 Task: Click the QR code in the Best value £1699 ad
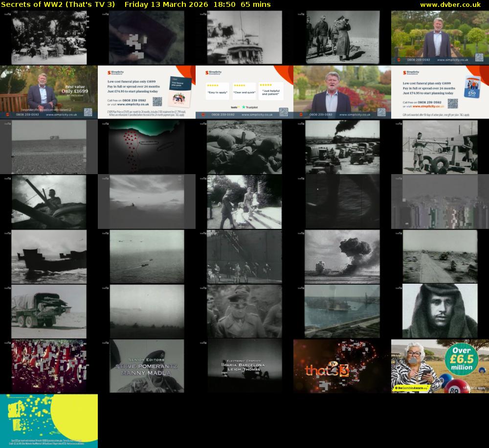click(x=88, y=112)
